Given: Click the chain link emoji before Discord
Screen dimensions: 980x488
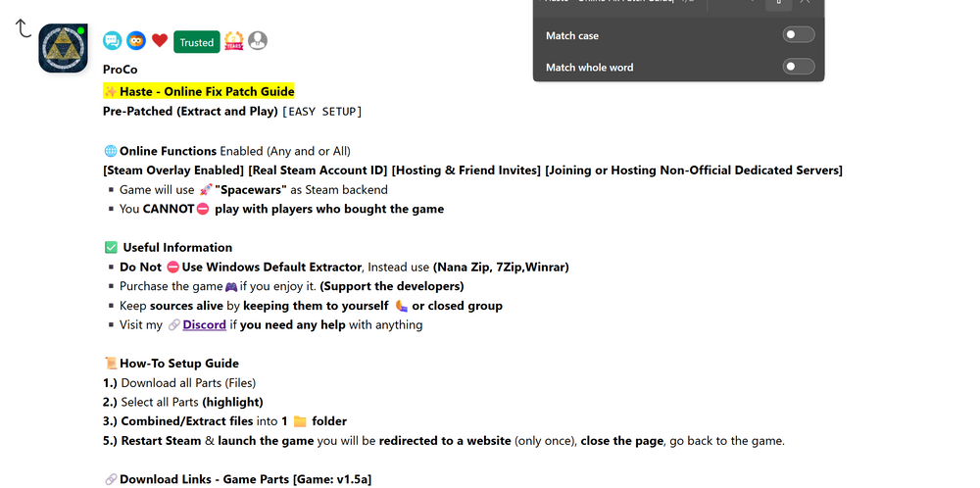Looking at the screenshot, I should tap(174, 325).
